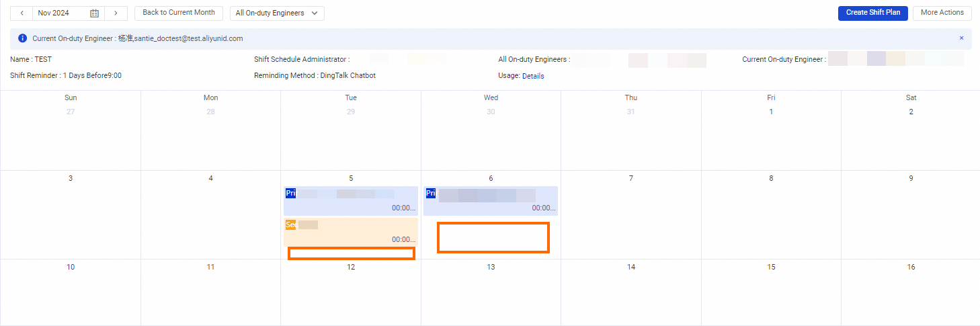Expand All On-duty Engineers dropdown
980x326 pixels.
pyautogui.click(x=276, y=13)
